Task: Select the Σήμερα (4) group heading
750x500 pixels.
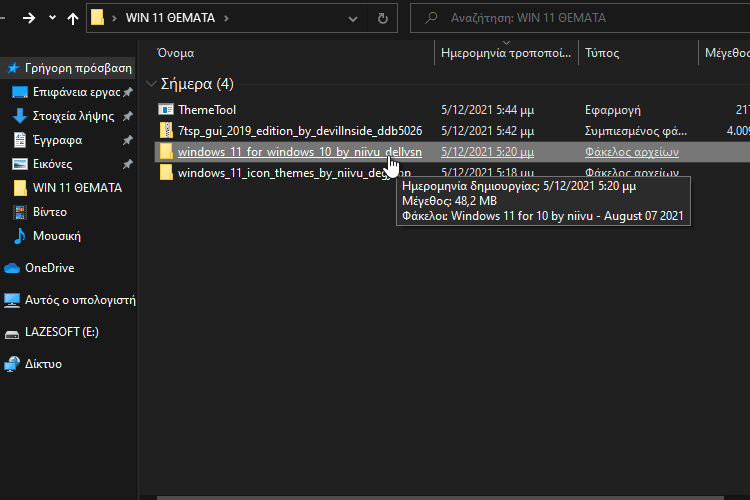Action: (x=197, y=84)
